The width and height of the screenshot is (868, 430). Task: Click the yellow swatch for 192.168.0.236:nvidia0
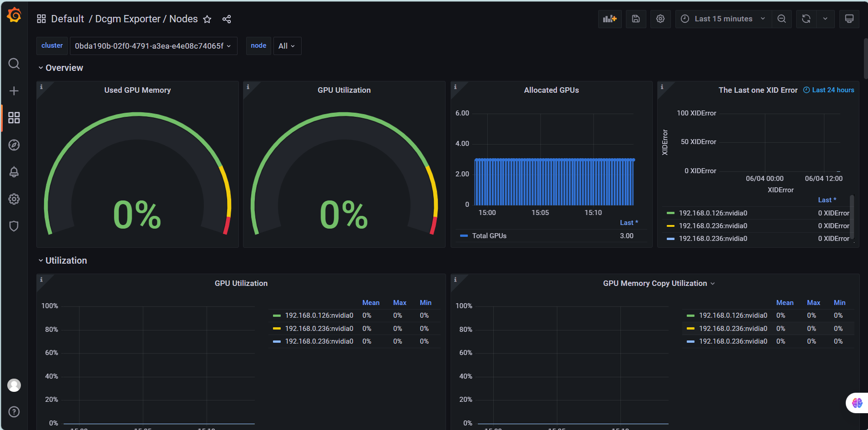pyautogui.click(x=277, y=329)
